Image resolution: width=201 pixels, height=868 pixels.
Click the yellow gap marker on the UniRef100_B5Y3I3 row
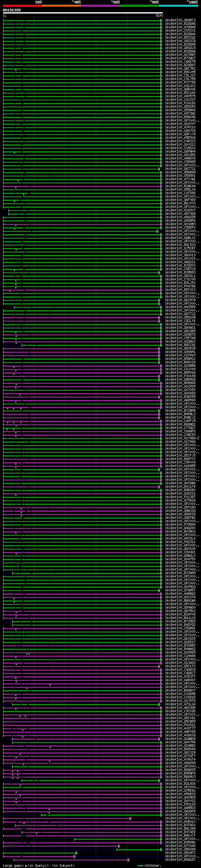[x=10, y=291]
